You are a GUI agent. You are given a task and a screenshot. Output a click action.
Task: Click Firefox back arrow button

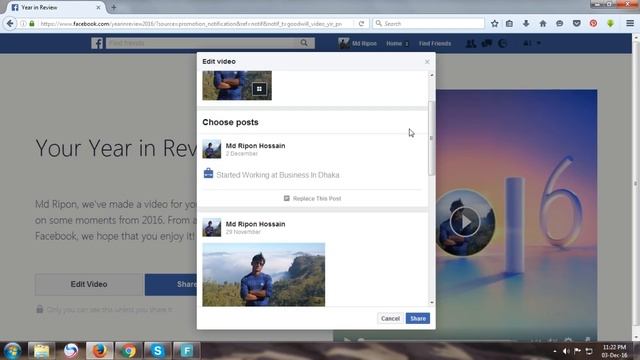pyautogui.click(x=10, y=24)
